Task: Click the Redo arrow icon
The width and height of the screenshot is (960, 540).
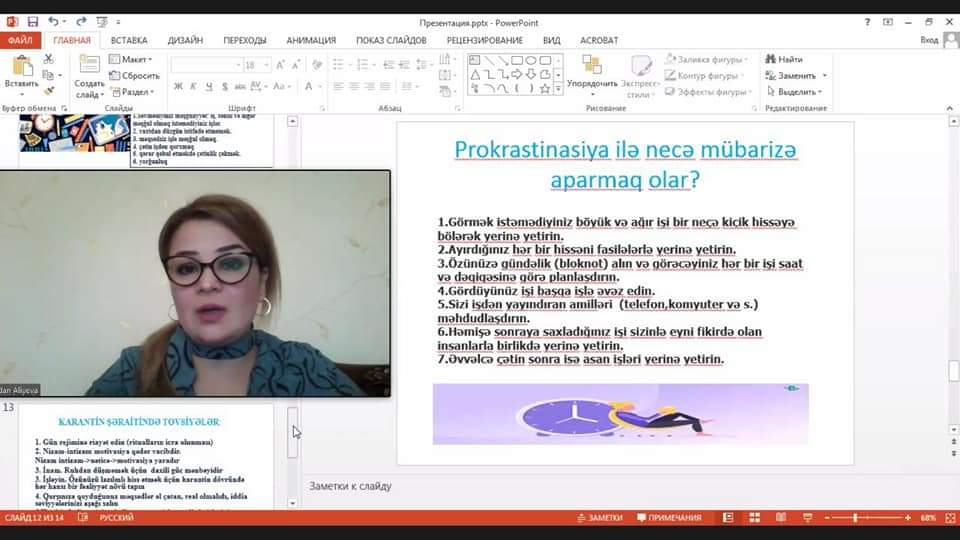Action: [81, 22]
